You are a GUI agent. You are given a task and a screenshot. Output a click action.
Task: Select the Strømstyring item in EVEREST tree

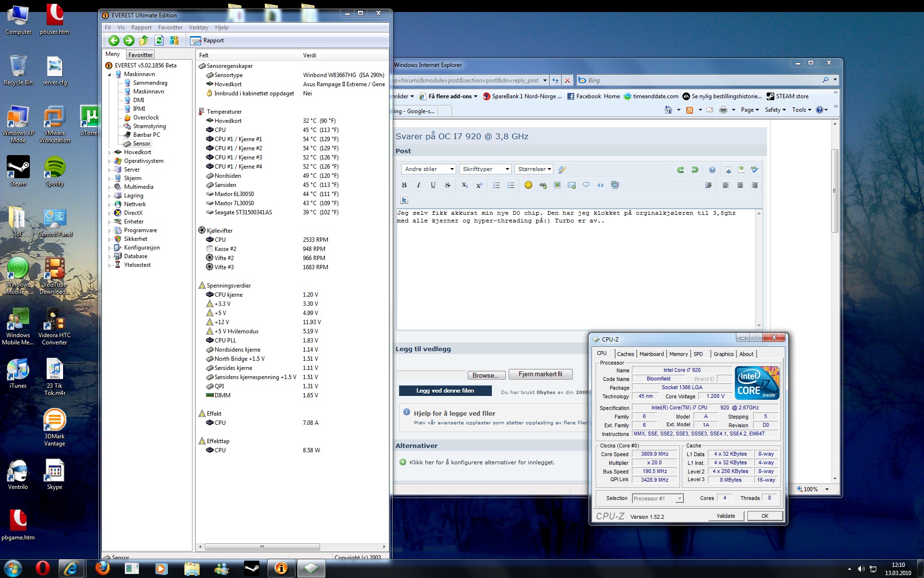point(149,126)
